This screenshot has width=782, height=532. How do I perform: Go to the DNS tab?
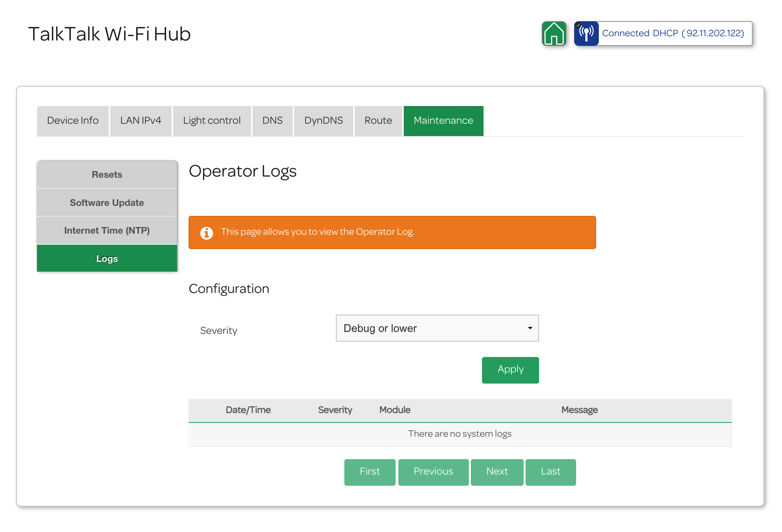pos(272,121)
